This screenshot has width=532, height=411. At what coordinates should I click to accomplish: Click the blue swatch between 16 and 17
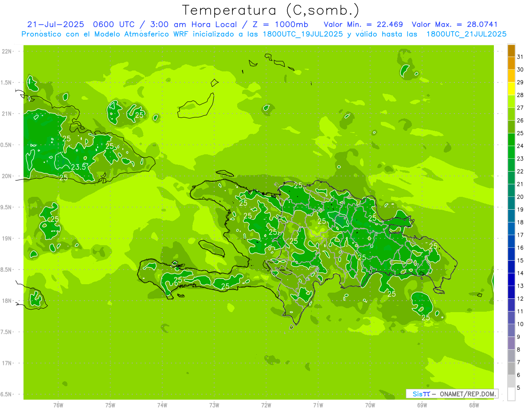click(511, 241)
